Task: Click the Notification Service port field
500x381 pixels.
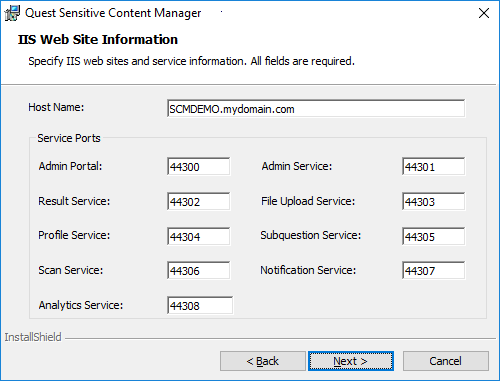Action: [433, 270]
